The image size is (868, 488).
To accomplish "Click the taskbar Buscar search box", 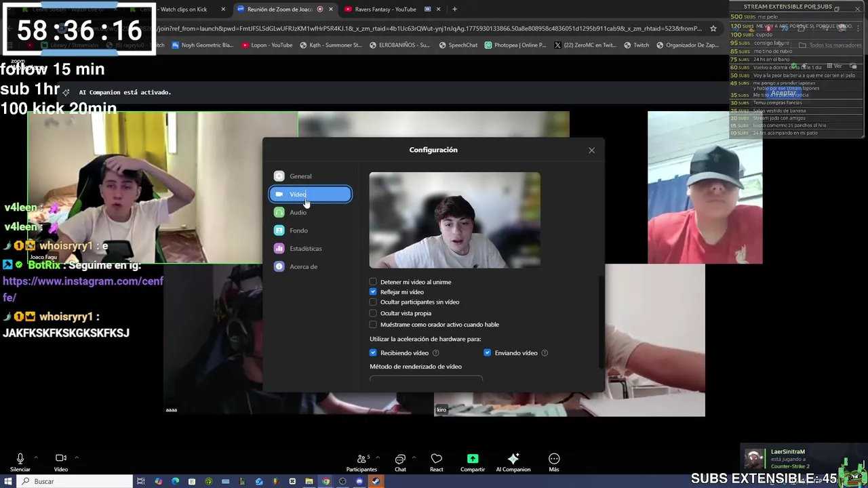I will [x=75, y=481].
